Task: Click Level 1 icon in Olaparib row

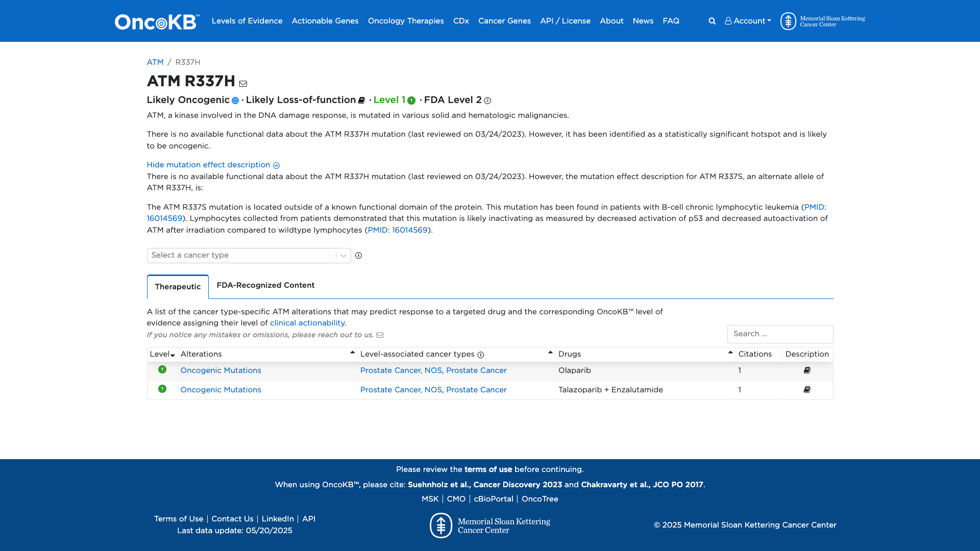Action: point(162,369)
